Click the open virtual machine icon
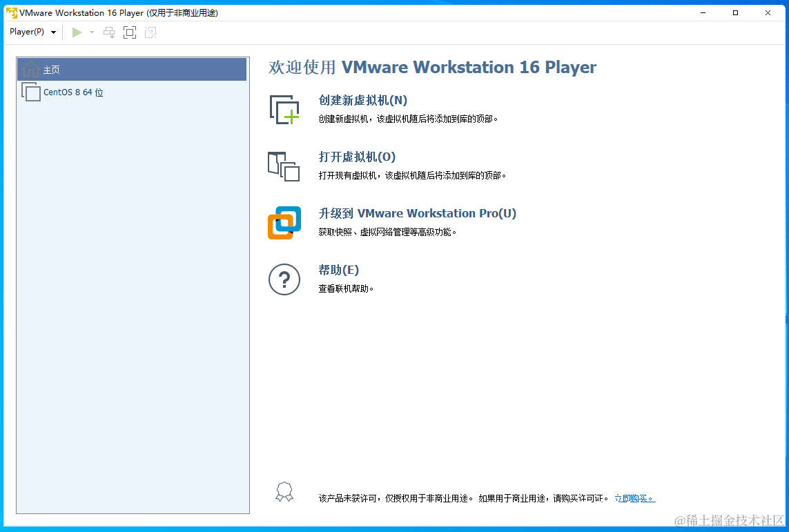This screenshot has height=532, width=789. (284, 166)
